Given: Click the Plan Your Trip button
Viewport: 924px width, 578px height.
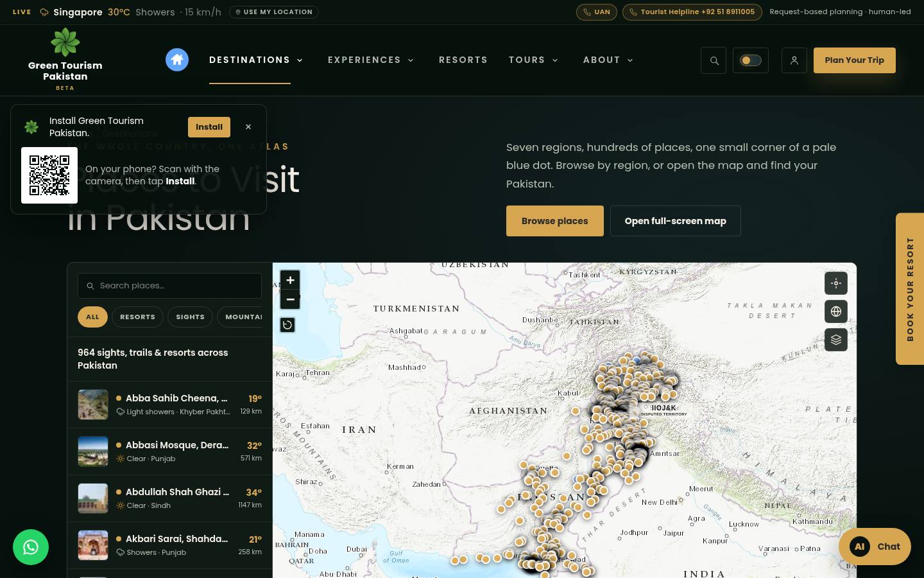Looking at the screenshot, I should click(855, 60).
